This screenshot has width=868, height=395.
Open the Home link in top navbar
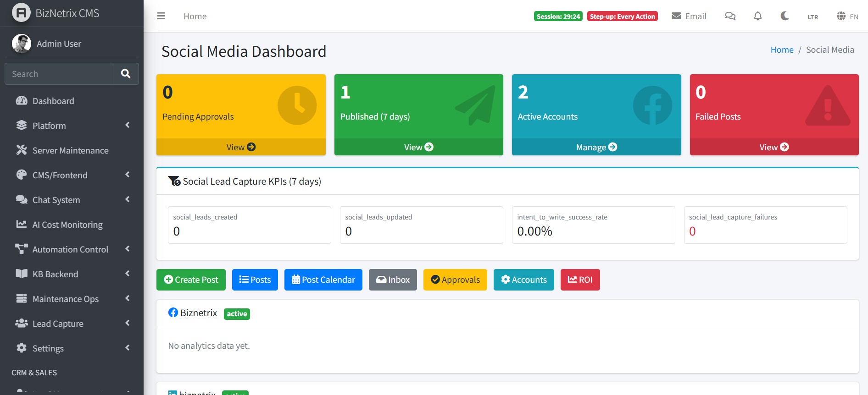(195, 16)
